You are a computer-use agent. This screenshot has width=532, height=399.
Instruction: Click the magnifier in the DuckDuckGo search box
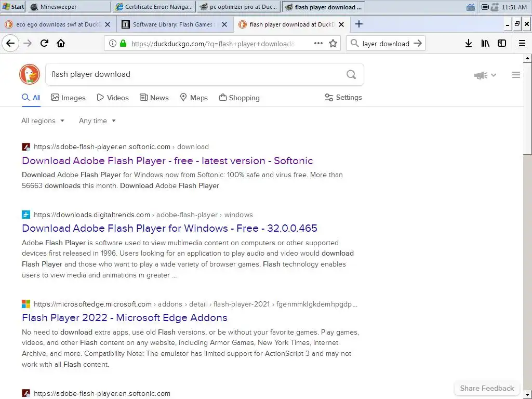[x=351, y=74]
